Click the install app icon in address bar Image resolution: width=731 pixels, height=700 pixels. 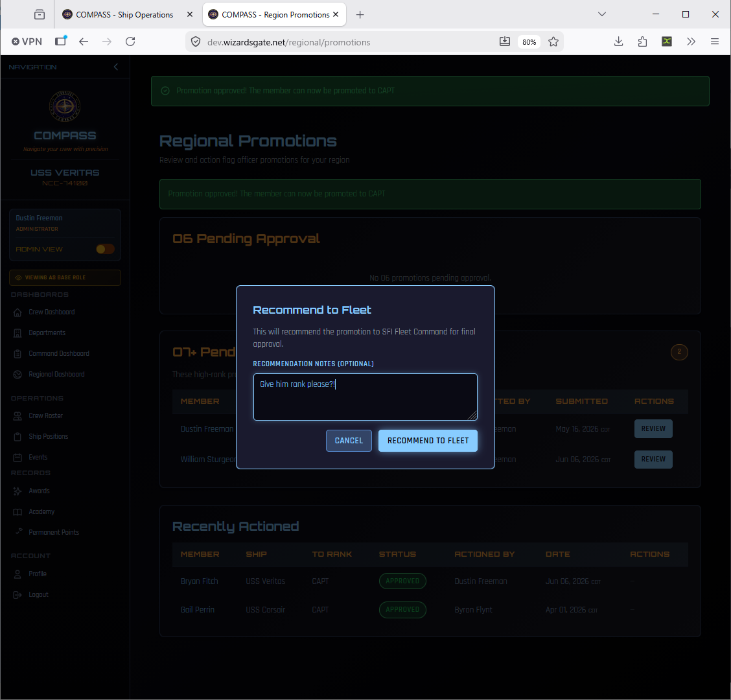coord(505,42)
